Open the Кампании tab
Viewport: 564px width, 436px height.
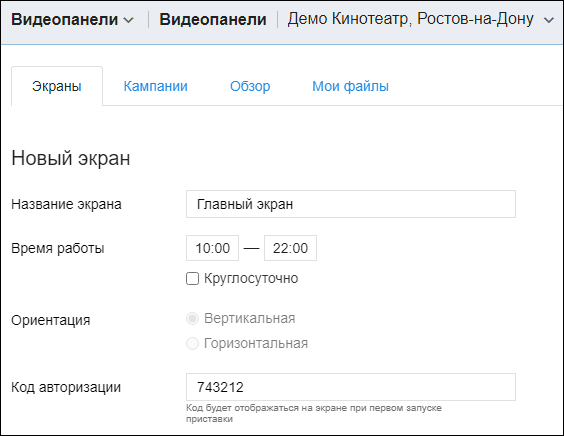point(155,86)
